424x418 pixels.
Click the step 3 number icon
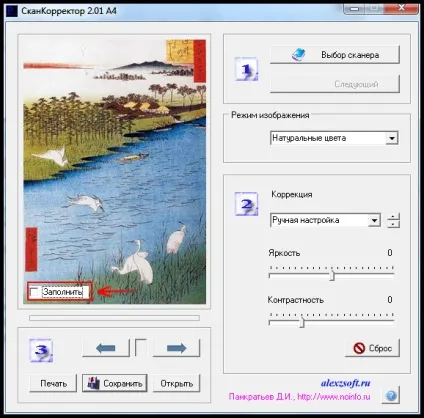[41, 350]
